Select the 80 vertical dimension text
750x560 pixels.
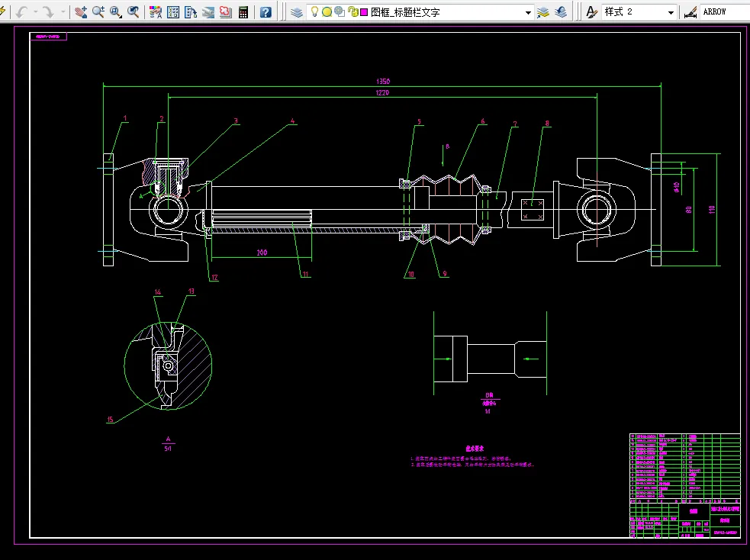(x=689, y=210)
